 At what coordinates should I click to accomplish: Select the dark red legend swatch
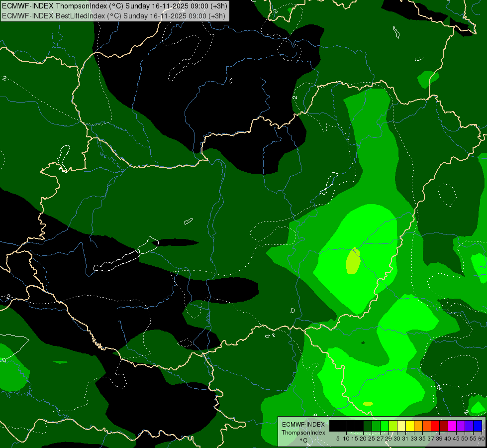(x=444, y=426)
